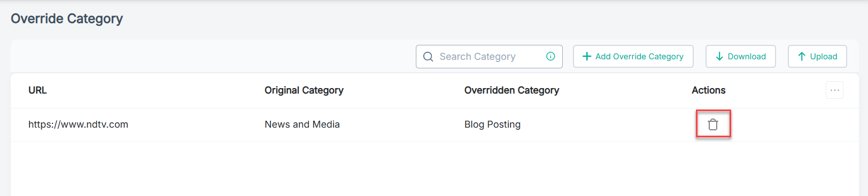
Task: Click the Override Category page title
Action: click(67, 19)
